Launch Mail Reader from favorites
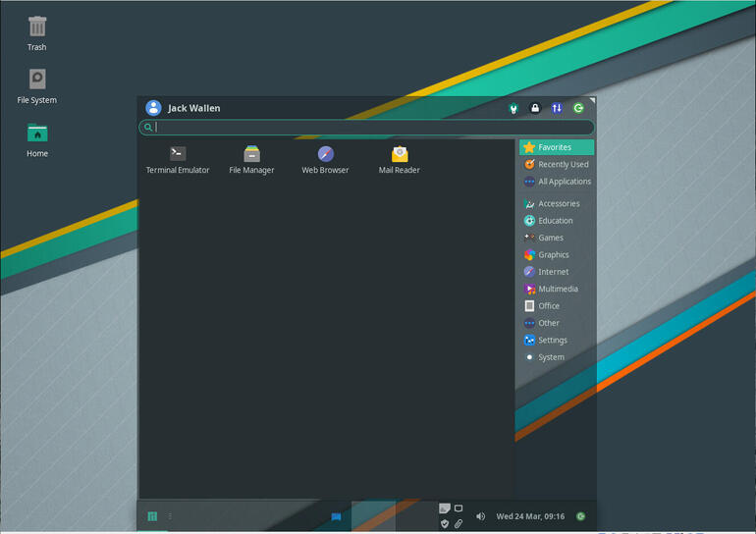The image size is (756, 534). (400, 160)
